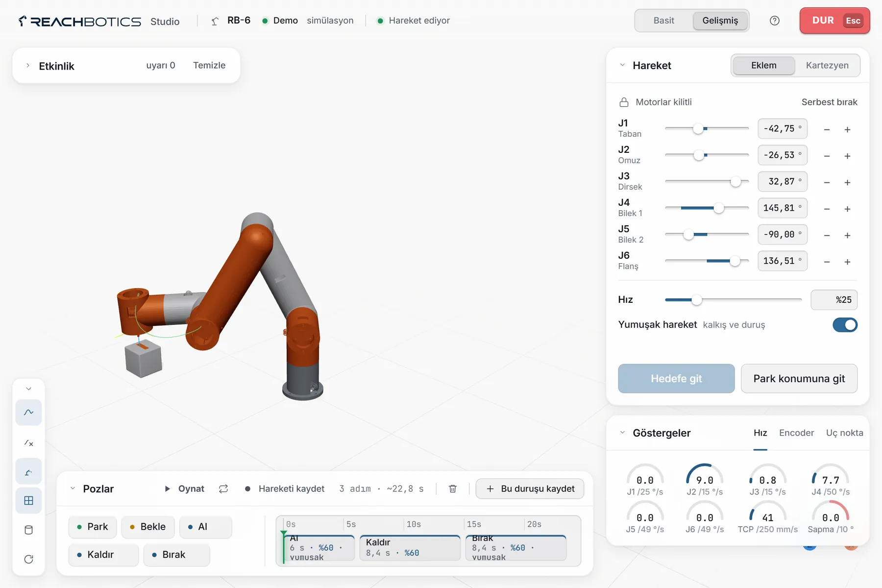Toggle the trajectory path curve tool

(x=29, y=413)
